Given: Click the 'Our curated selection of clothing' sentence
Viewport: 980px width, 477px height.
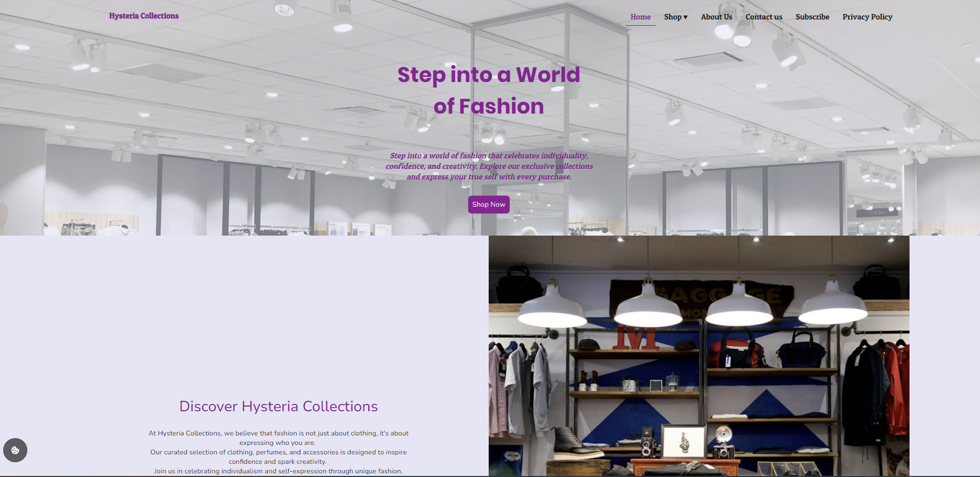Looking at the screenshot, I should click(x=278, y=456).
